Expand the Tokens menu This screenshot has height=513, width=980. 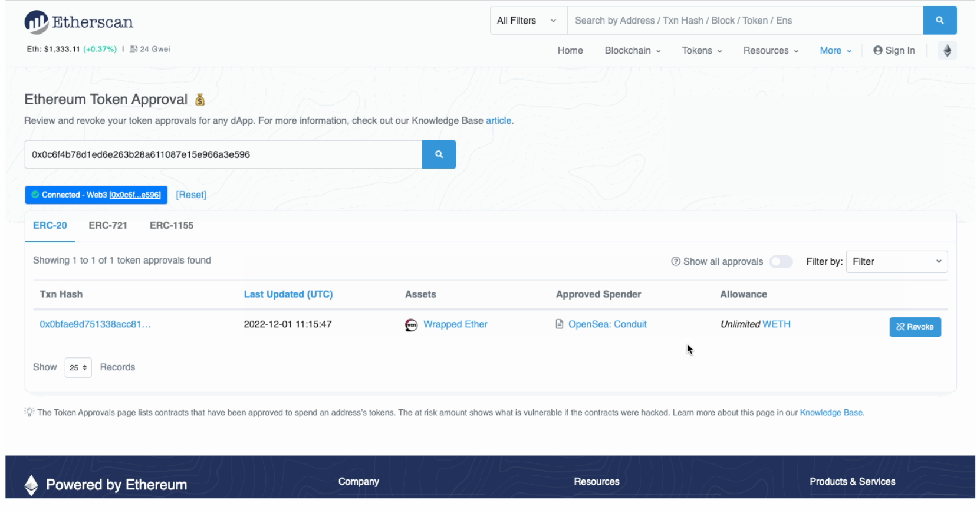click(x=702, y=51)
